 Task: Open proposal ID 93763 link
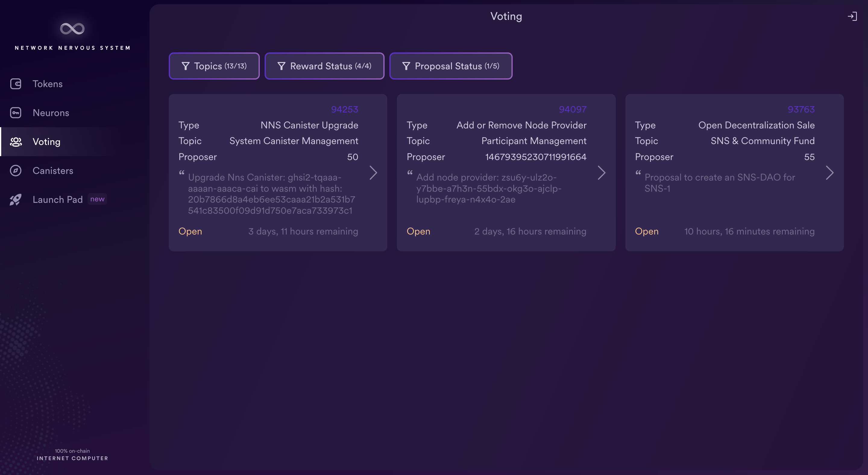coord(801,109)
